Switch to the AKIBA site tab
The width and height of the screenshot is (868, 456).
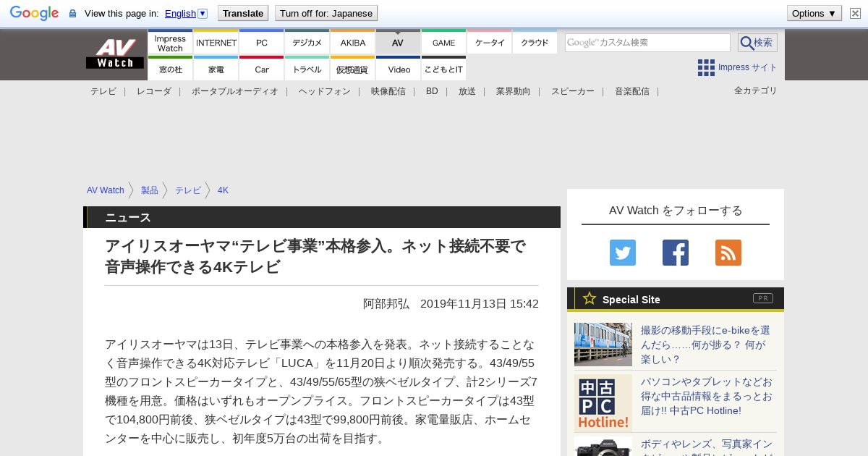[x=353, y=43]
